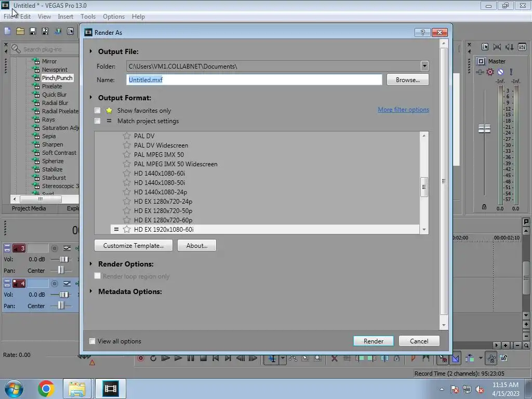Image resolution: width=532 pixels, height=399 pixels.
Task: Click Play From Start in transport bar
Action: click(166, 358)
